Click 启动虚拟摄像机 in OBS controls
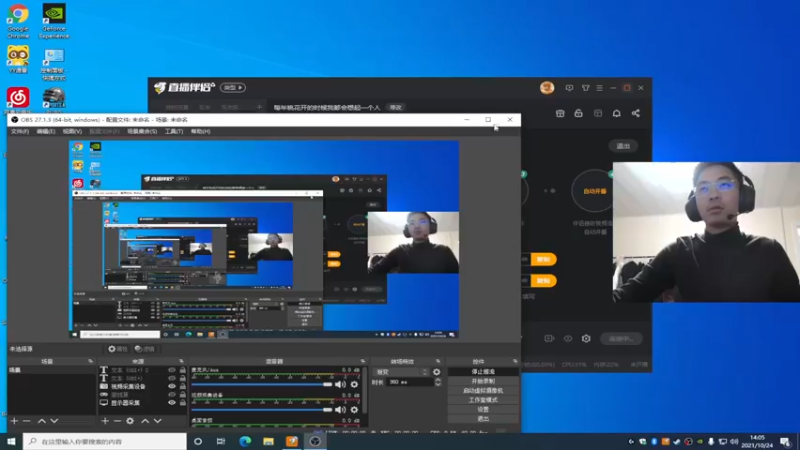This screenshot has height=450, width=800. click(483, 390)
